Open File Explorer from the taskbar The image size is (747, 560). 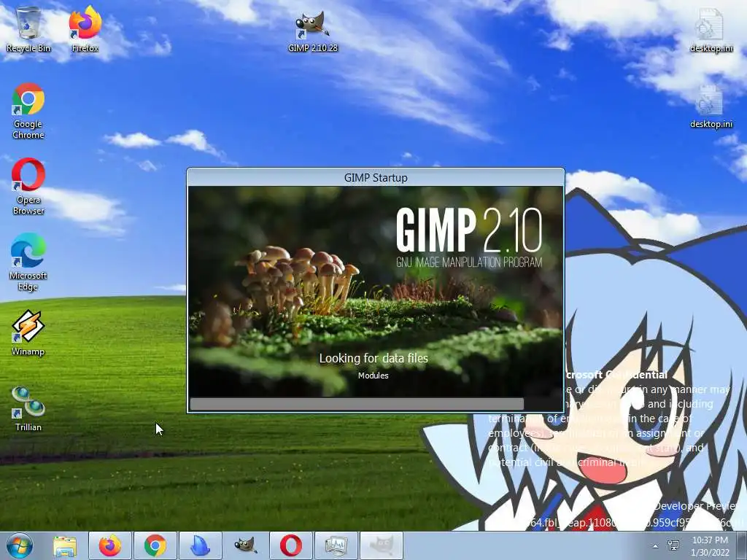[x=65, y=545]
